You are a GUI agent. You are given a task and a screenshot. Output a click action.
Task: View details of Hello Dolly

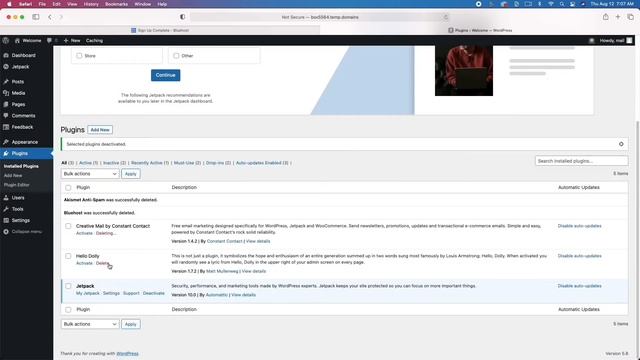point(254,271)
